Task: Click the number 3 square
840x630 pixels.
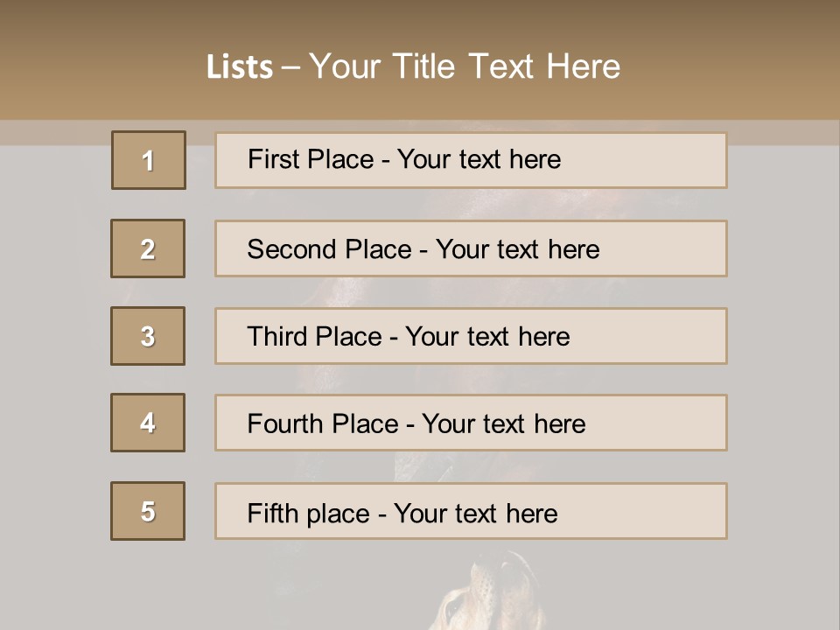Action: pyautogui.click(x=148, y=336)
